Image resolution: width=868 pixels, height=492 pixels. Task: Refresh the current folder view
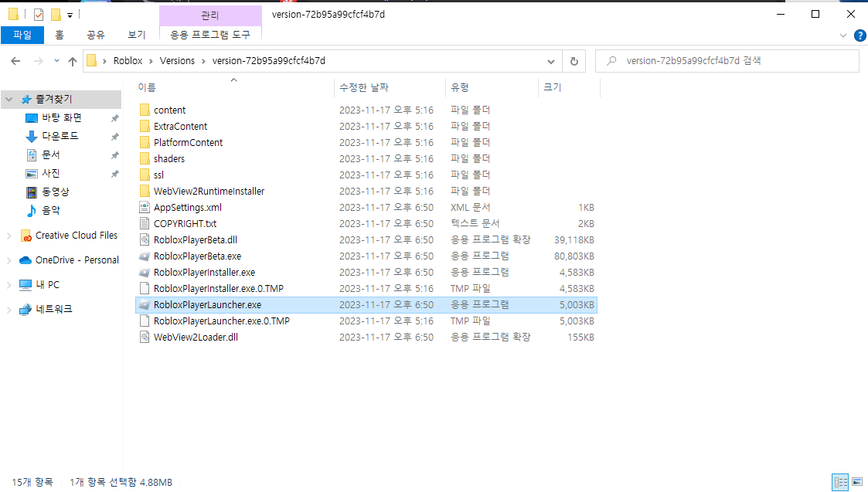tap(574, 61)
